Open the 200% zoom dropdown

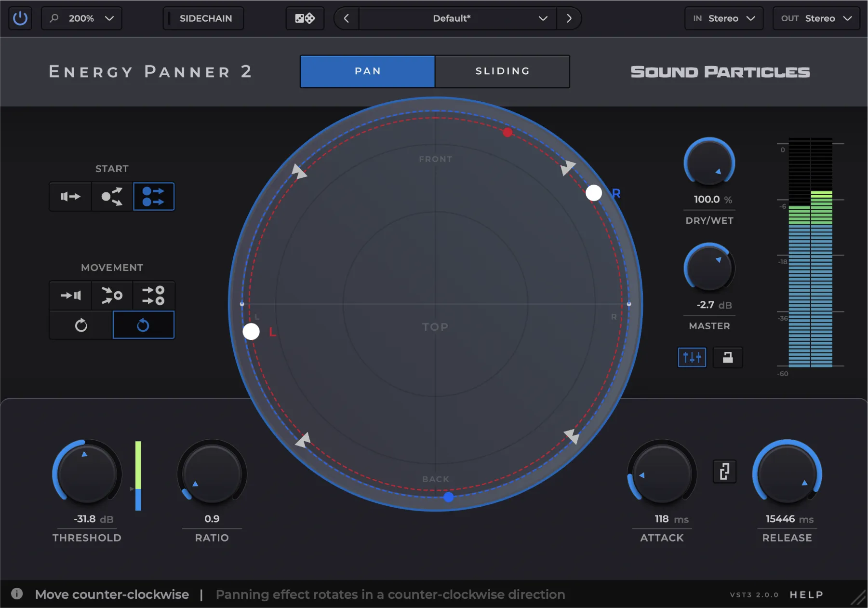(x=81, y=18)
